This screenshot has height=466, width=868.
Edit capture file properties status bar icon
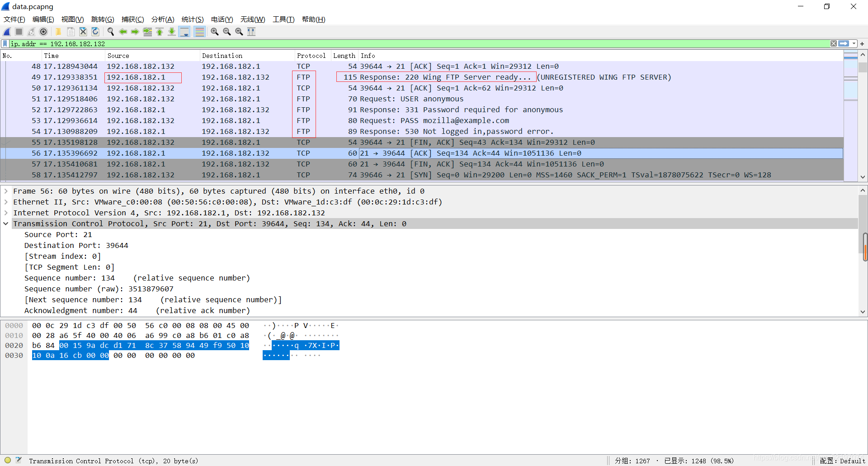point(19,460)
